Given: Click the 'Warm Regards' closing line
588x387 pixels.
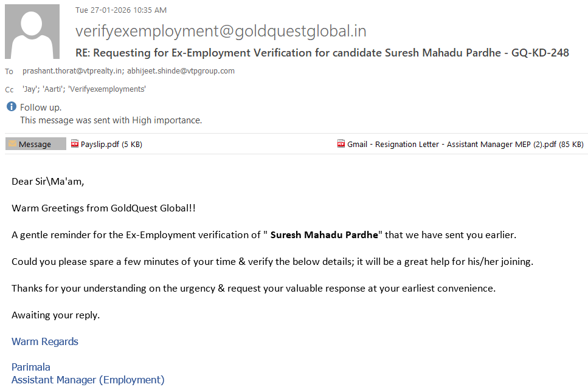Looking at the screenshot, I should pos(45,341).
